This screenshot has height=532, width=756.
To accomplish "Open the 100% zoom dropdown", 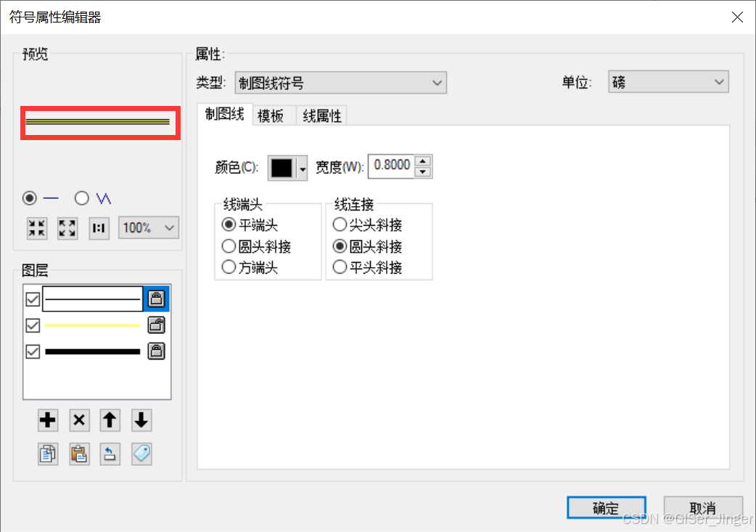I will click(149, 228).
